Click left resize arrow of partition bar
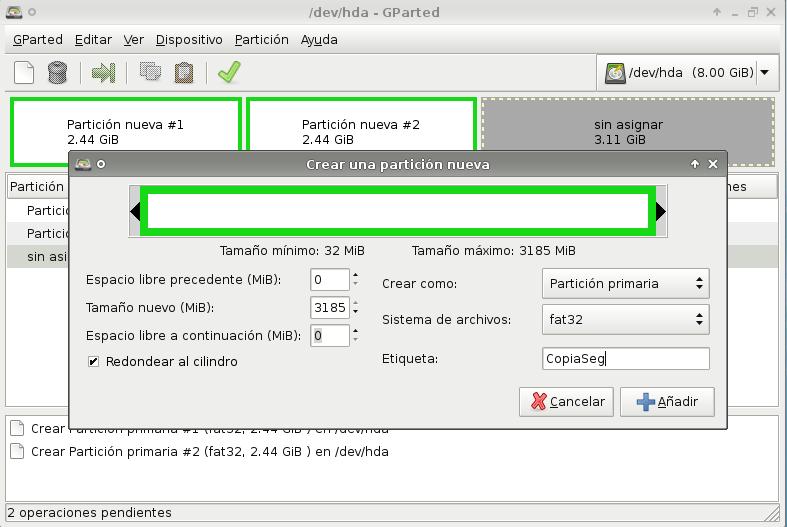This screenshot has width=787, height=527. (x=135, y=212)
